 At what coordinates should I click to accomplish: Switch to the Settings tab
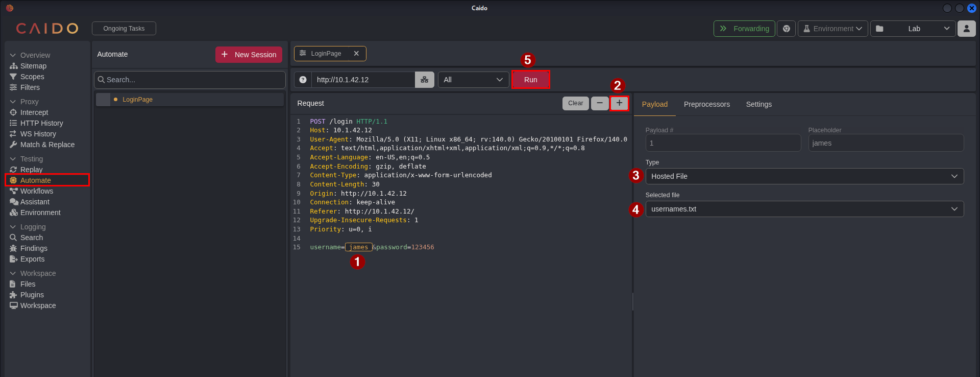tap(758, 104)
